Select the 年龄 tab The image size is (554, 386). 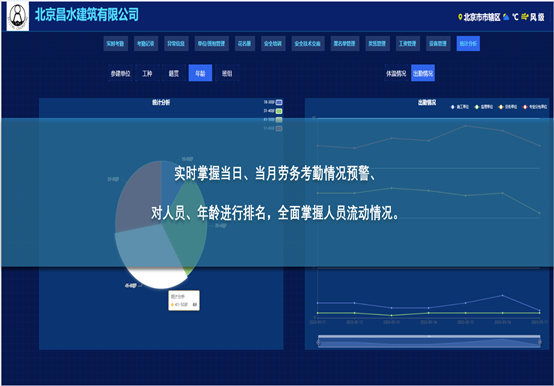(x=200, y=73)
